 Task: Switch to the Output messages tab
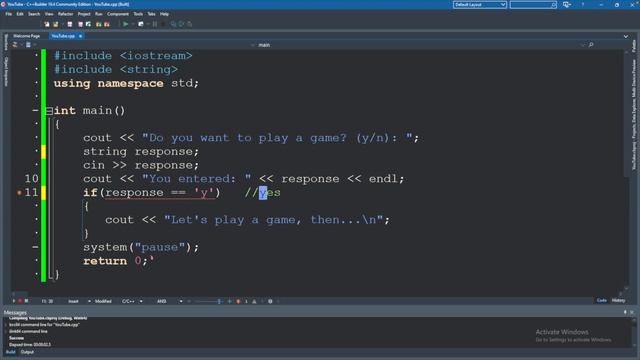pos(27,352)
